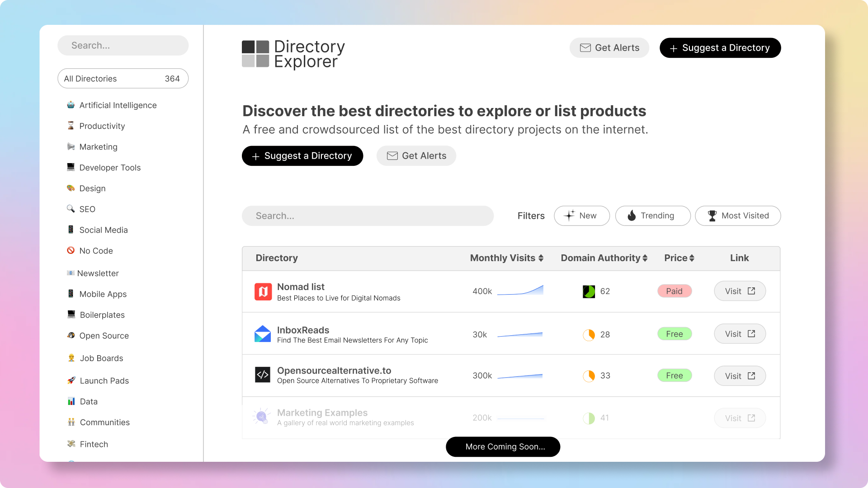868x488 pixels.
Task: Click the Job Boards worker icon
Action: click(x=71, y=358)
